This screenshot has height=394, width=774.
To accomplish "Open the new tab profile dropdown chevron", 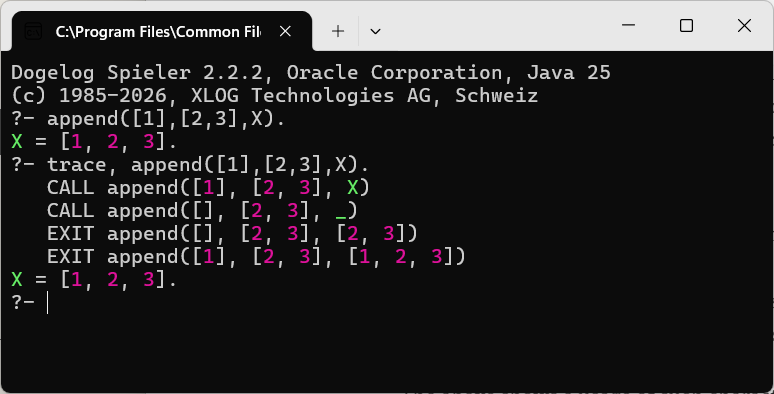I will tap(375, 32).
